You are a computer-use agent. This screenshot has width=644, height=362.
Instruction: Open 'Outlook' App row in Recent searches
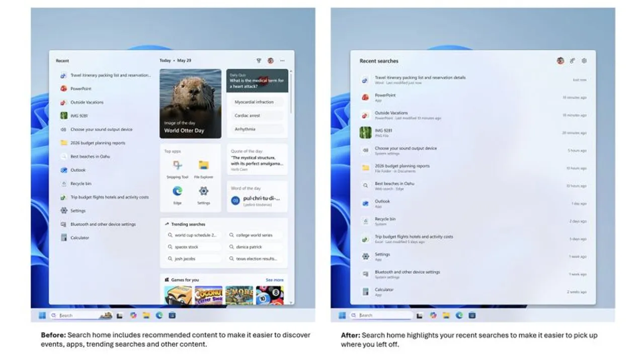473,203
